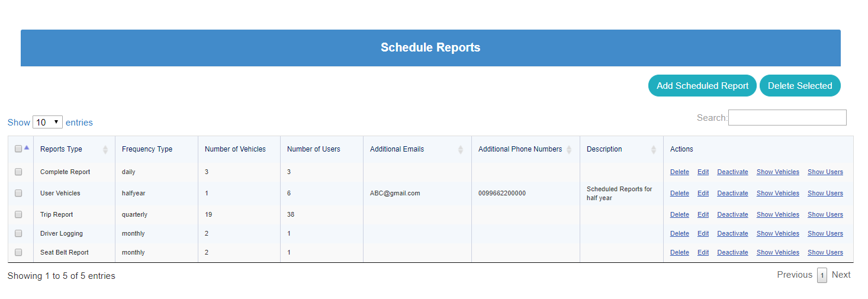Deactivate the Trip Report schedule
868x299 pixels.
click(x=732, y=214)
